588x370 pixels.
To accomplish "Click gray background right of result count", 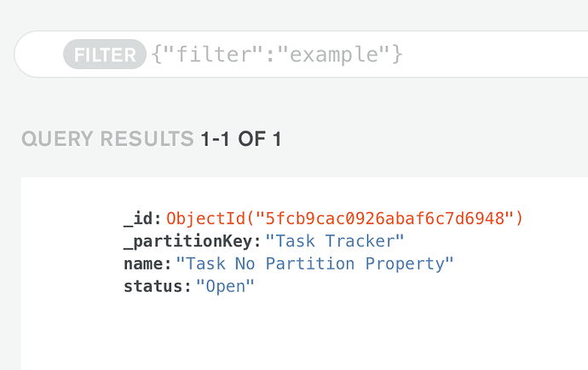I will pos(426,140).
